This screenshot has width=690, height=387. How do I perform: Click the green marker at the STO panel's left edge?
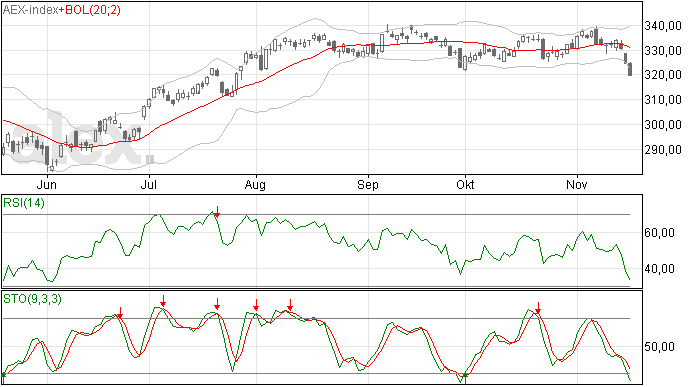tap(4, 376)
